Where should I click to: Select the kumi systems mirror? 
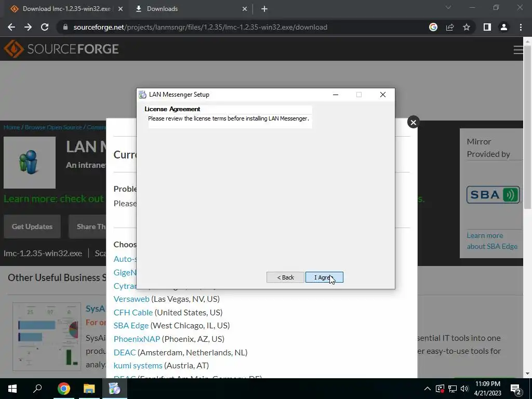click(x=138, y=365)
